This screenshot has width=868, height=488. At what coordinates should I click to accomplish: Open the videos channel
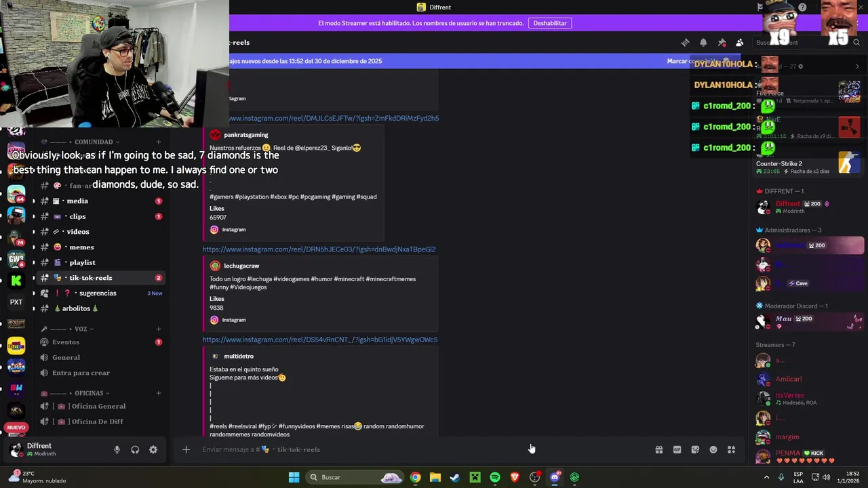100,232
